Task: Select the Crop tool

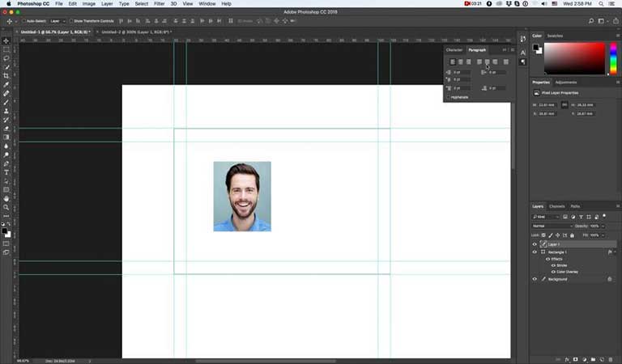Action: point(6,76)
